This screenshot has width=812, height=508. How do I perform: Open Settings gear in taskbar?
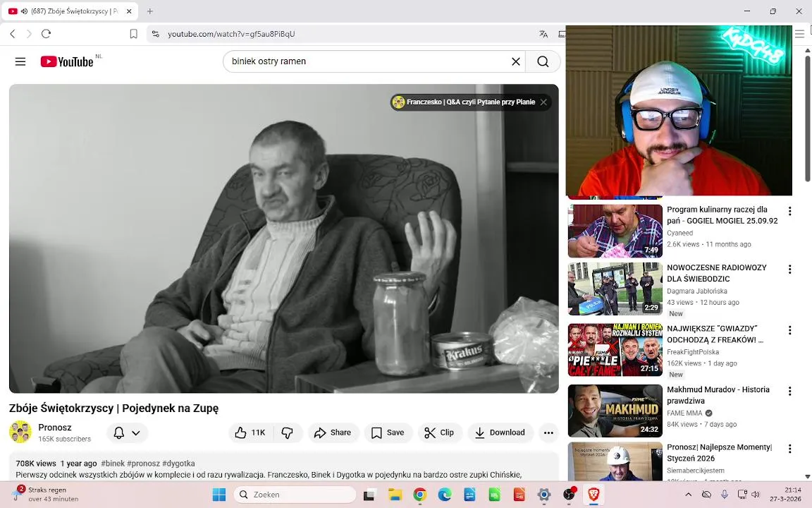coord(543,495)
